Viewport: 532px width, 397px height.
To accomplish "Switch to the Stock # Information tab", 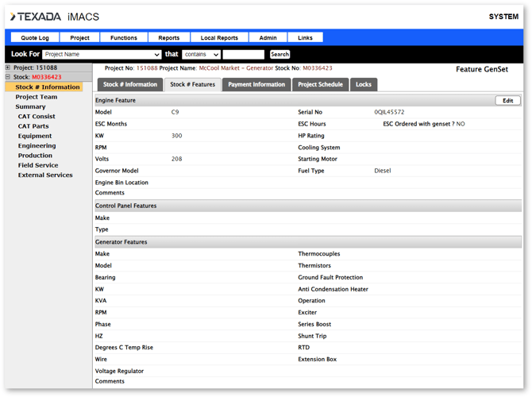I will point(130,84).
